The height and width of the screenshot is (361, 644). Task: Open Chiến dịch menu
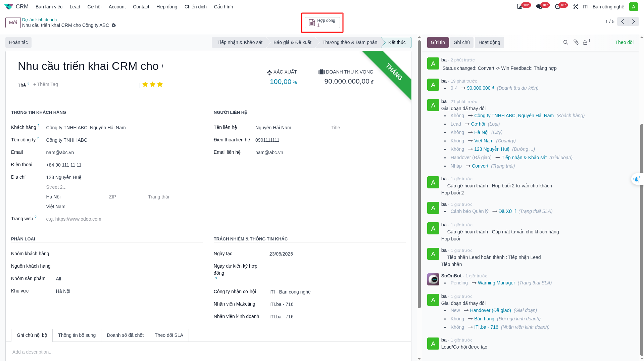tap(196, 7)
